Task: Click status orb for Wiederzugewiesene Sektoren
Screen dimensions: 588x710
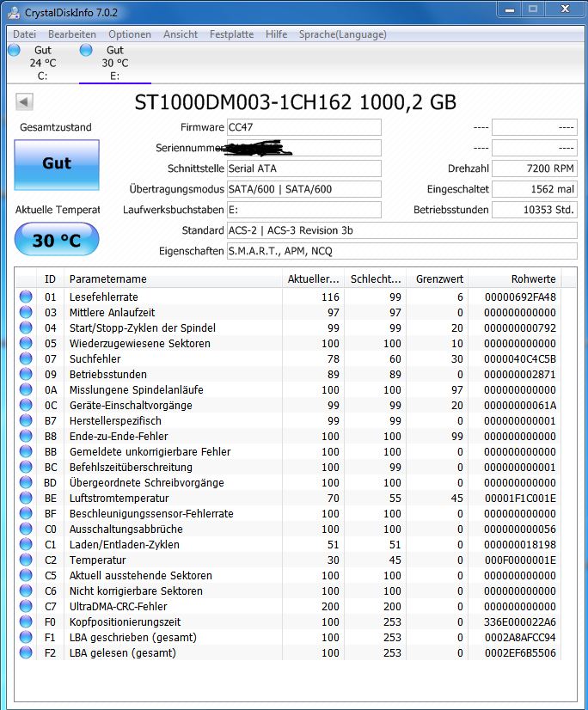Action: (x=26, y=343)
